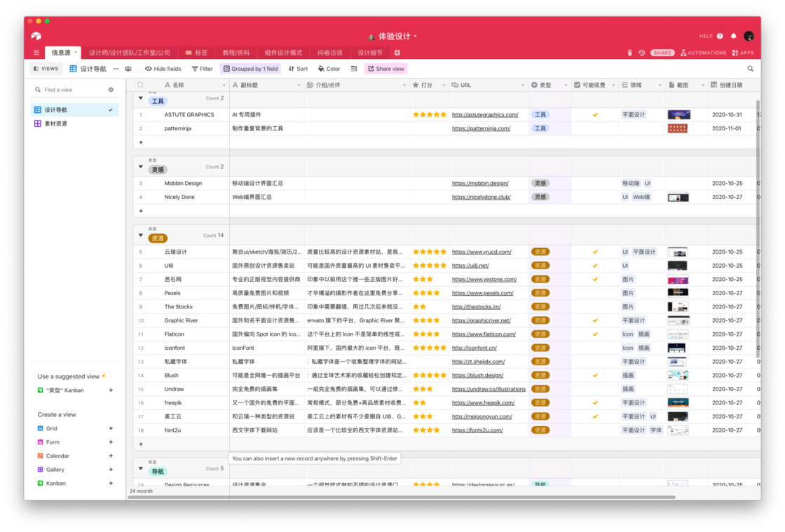Click the add table plus icon
The image size is (785, 532).
(x=397, y=53)
